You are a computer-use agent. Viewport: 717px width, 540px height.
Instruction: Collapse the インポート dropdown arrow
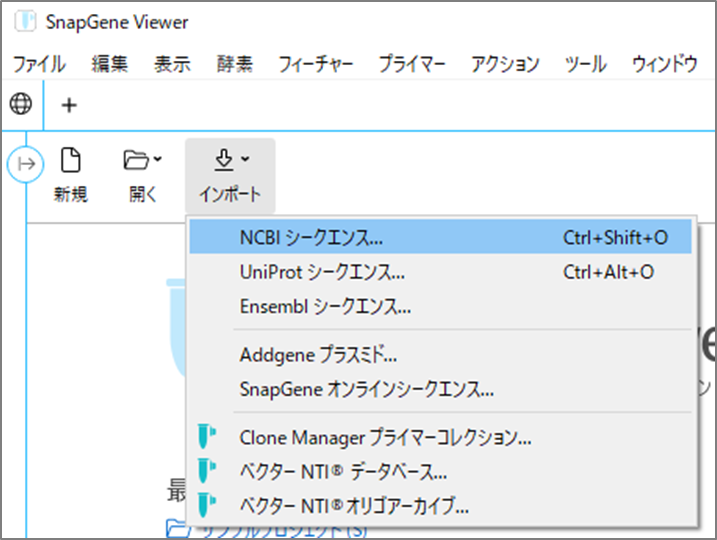pyautogui.click(x=245, y=160)
